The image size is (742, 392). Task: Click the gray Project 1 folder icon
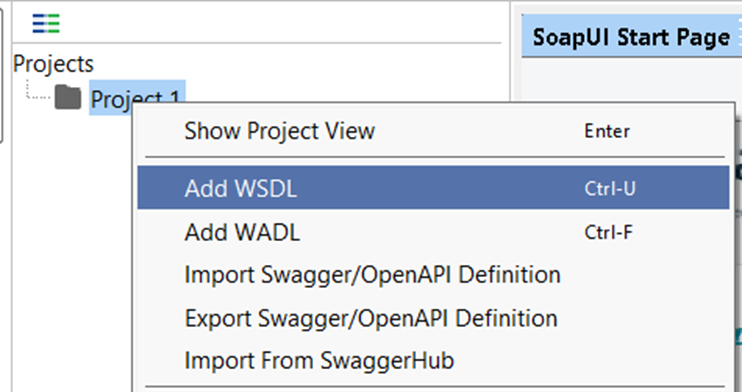[68, 97]
